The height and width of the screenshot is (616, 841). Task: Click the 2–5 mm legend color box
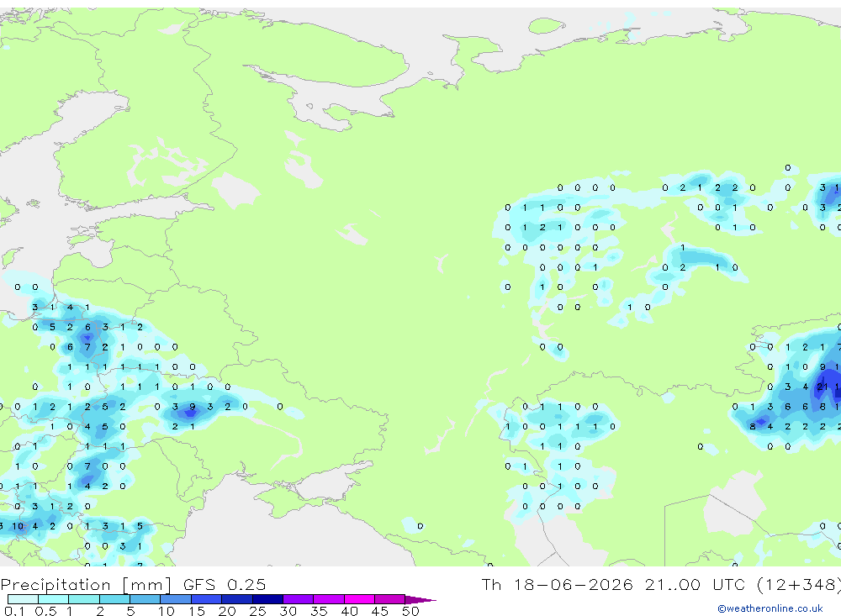coord(114,599)
